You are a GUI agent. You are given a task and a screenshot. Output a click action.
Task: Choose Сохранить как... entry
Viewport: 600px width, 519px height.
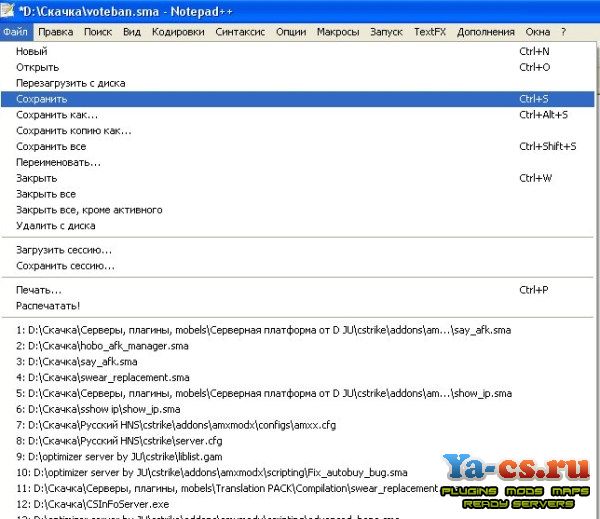298,115
